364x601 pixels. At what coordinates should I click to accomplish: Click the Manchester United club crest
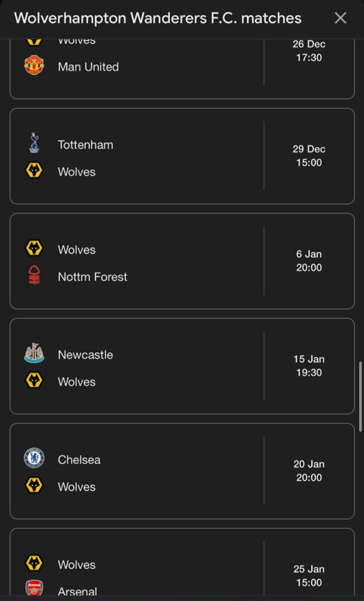coord(34,66)
